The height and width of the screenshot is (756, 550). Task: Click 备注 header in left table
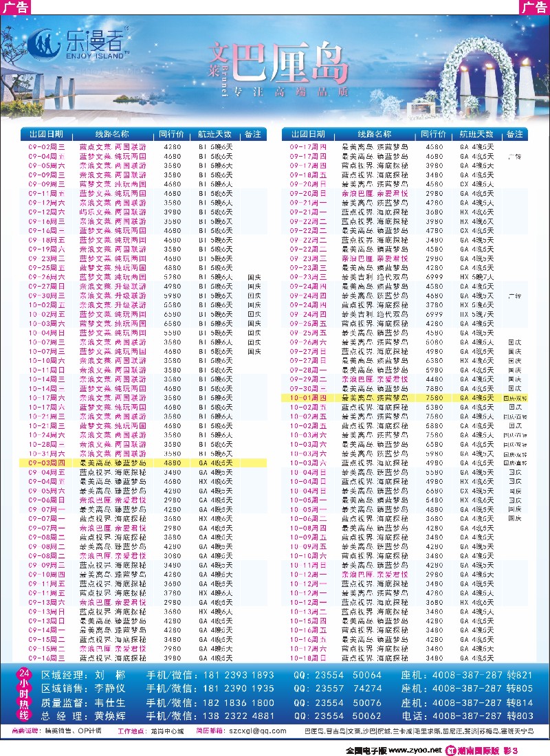tap(253, 134)
